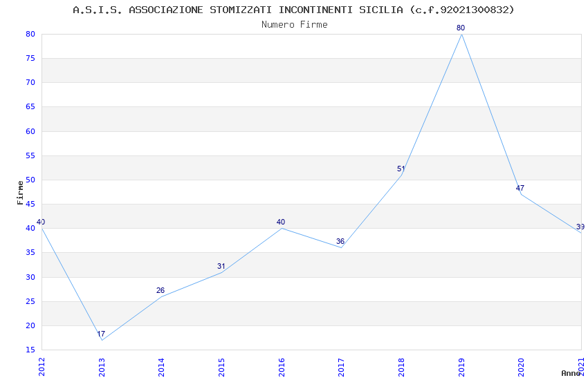Click the data label 26 for 2014
588x380 pixels.
pos(160,290)
